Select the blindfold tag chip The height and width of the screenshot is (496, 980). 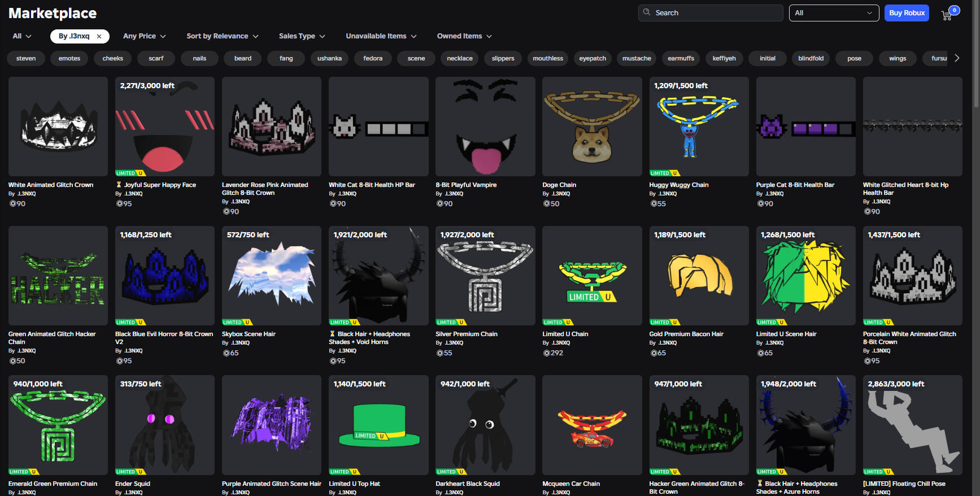[811, 58]
